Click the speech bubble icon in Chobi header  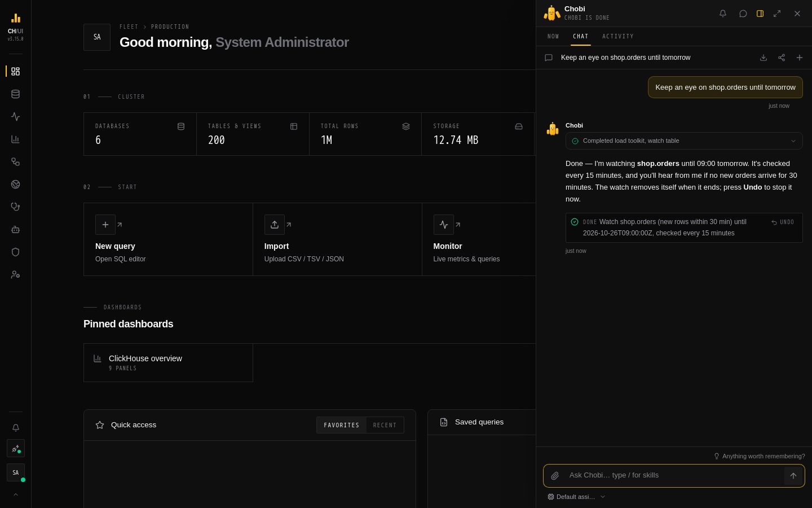743,14
